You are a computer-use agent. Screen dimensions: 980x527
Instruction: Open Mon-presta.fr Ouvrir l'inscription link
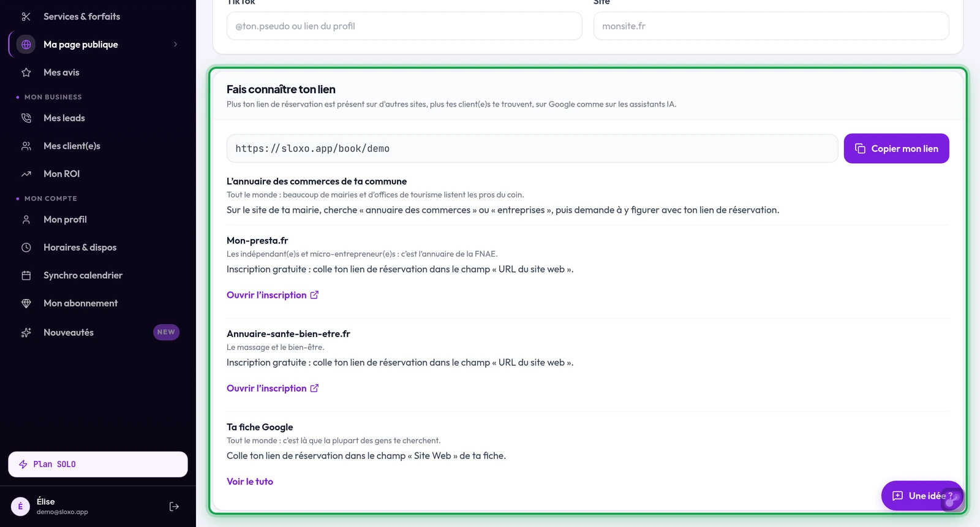coord(273,295)
